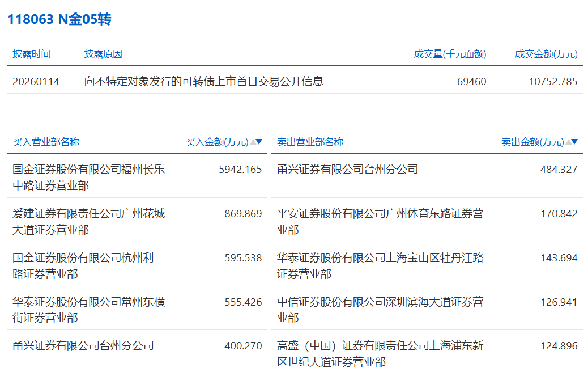Open 华泰证券 常州东横街 buyer entry
Screen dimensions: 588x376
click(x=89, y=310)
